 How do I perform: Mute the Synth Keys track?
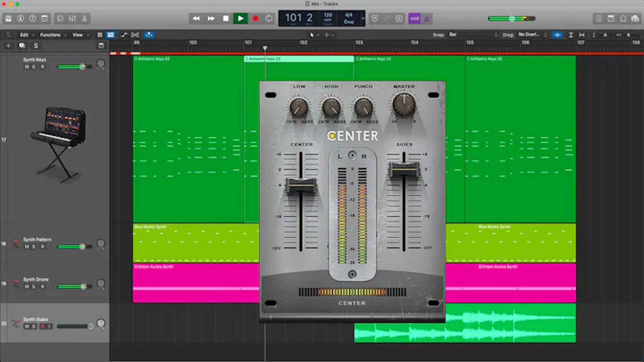(27, 67)
